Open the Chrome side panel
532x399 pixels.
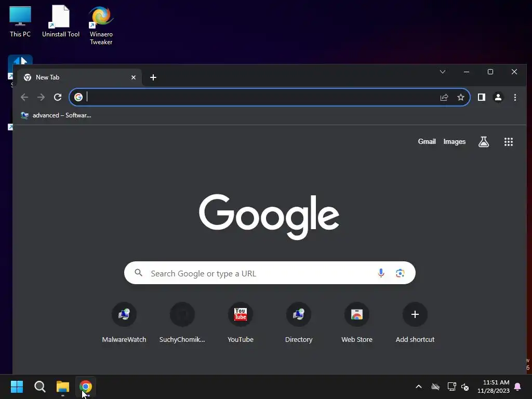point(482,97)
